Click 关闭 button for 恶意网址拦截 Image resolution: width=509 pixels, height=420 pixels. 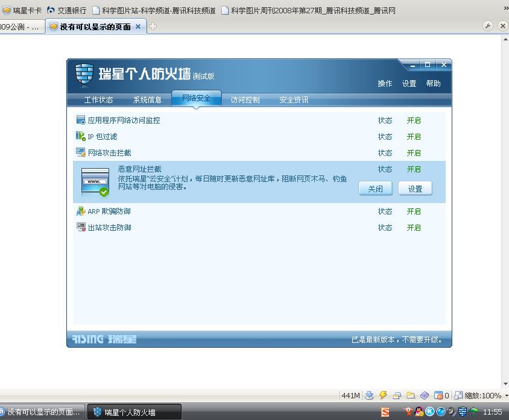click(x=376, y=189)
